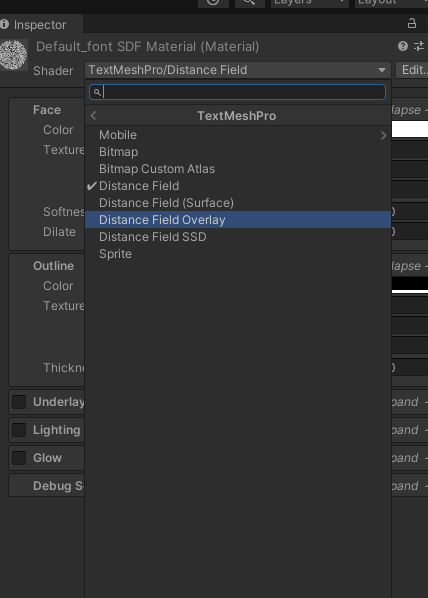Go back using the left chevron

93,116
